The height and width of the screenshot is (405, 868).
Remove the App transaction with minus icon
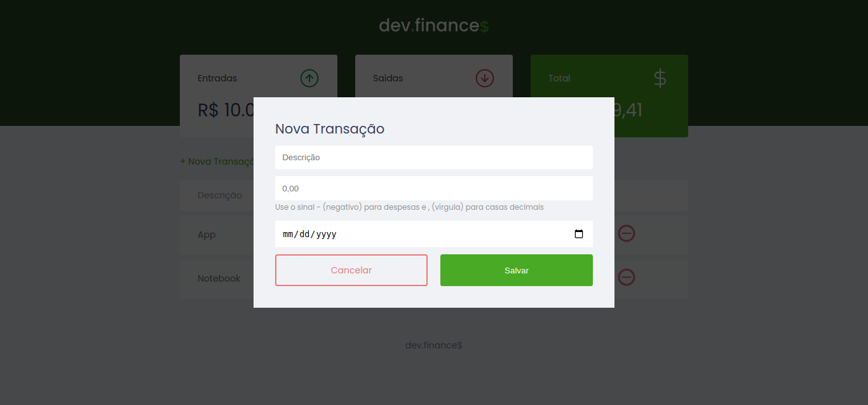627,234
